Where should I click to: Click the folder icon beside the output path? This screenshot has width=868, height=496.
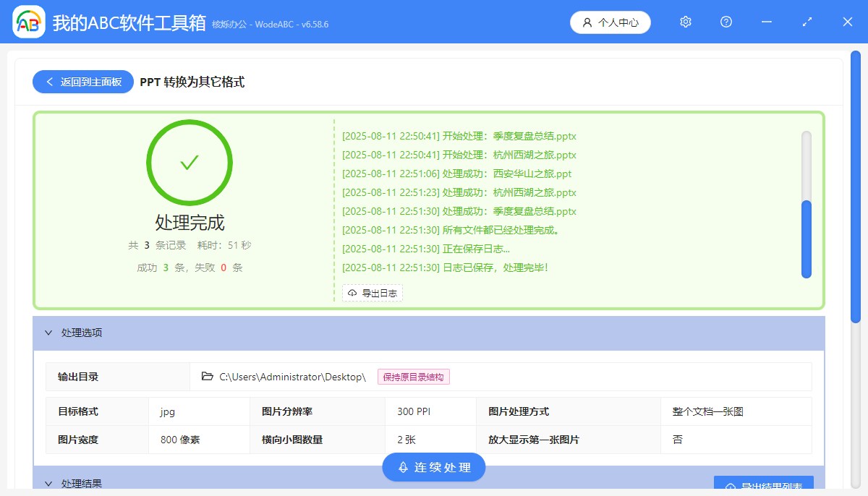tap(206, 376)
